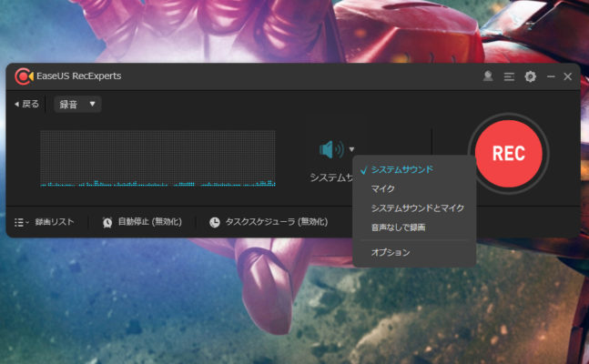Click the audio waveform level display
589x364 pixels.
(157, 158)
